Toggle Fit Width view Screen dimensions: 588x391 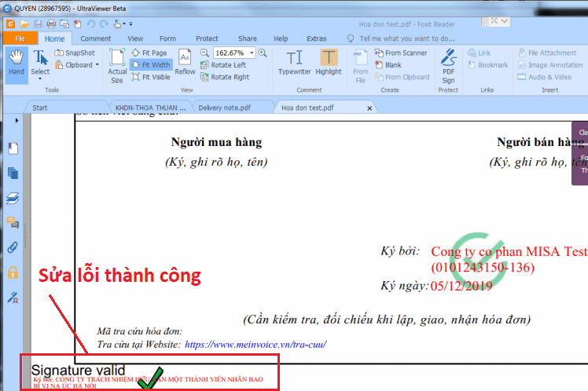pos(151,65)
